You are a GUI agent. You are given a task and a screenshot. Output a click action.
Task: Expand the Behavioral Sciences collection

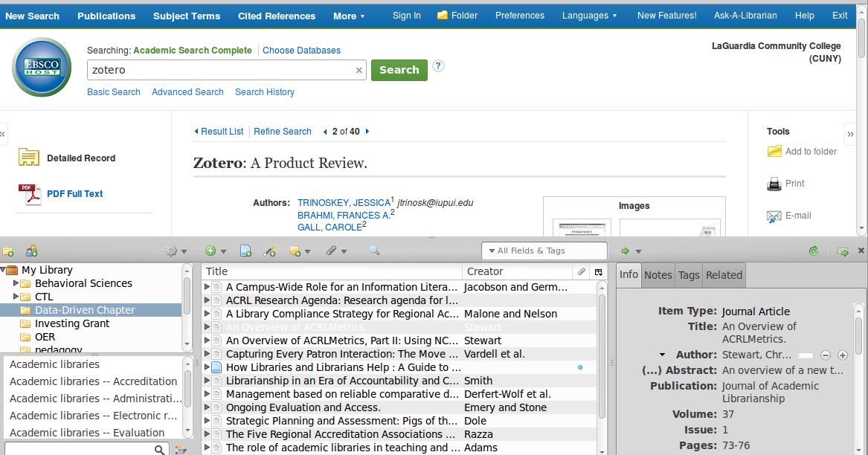coord(16,283)
